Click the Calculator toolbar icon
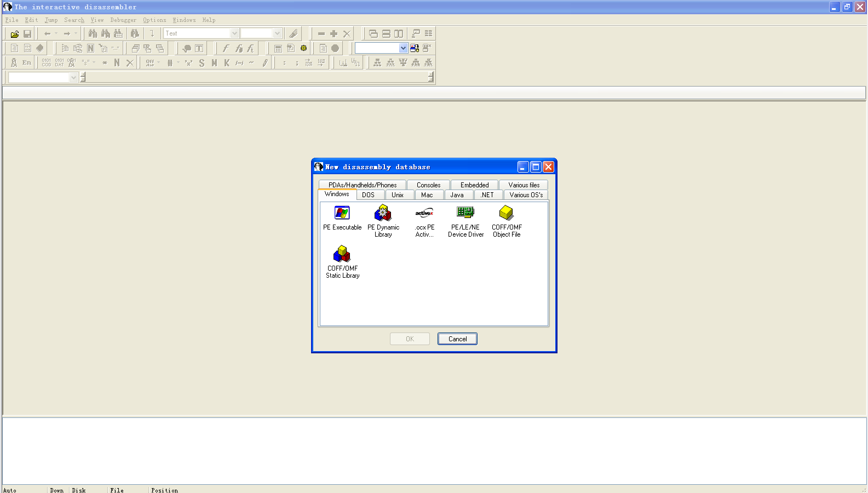The width and height of the screenshot is (868, 493). (x=278, y=48)
